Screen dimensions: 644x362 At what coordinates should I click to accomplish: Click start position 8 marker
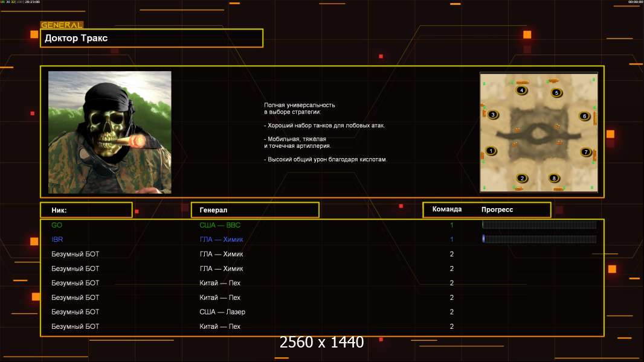click(x=554, y=178)
